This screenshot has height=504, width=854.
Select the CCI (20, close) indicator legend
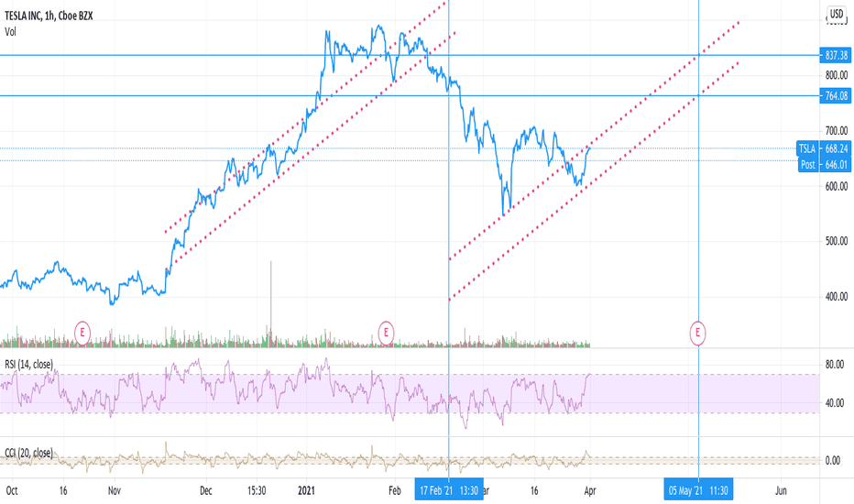click(x=29, y=453)
